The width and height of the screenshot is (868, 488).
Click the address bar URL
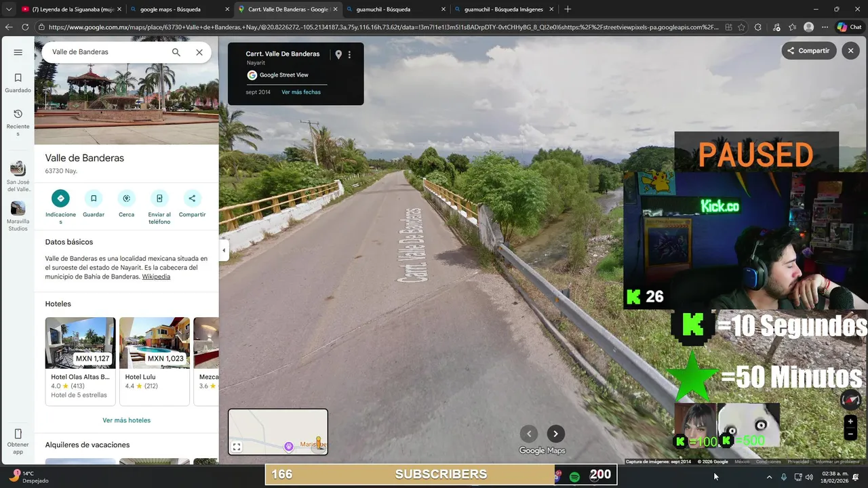383,27
